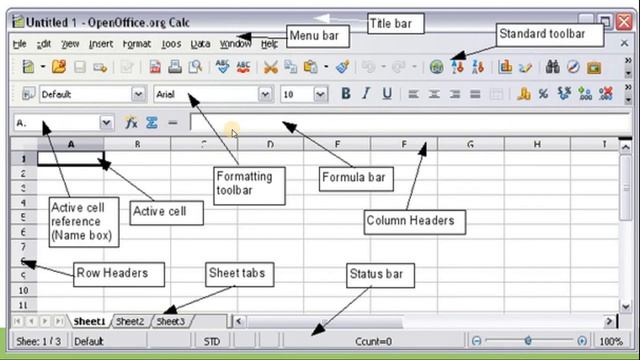Toggle Italic formatting
640x360 pixels.
click(366, 94)
